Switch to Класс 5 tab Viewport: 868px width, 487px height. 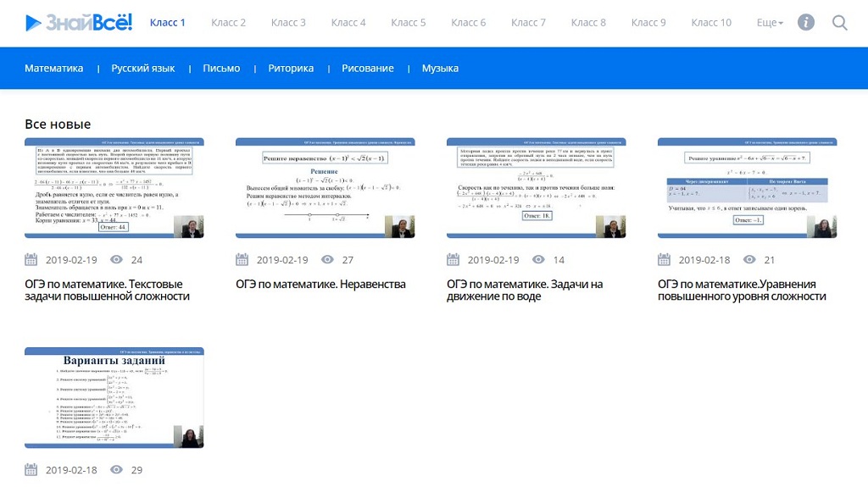pyautogui.click(x=409, y=23)
